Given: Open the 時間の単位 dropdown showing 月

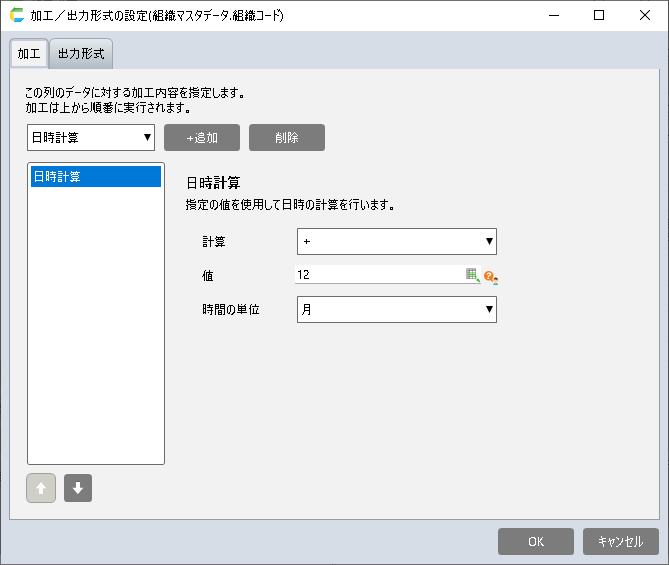Looking at the screenshot, I should 396,309.
